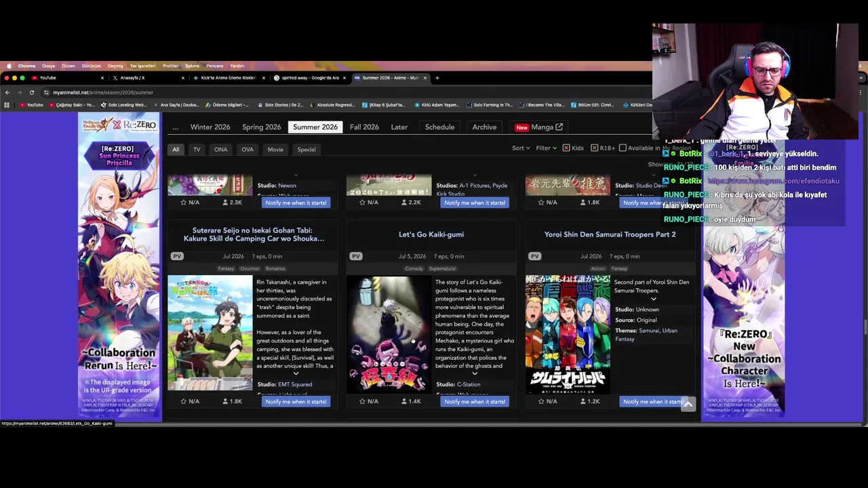Screen dimensions: 868x488
Task: Toggle the Kids filter checkbox
Action: pyautogui.click(x=566, y=148)
